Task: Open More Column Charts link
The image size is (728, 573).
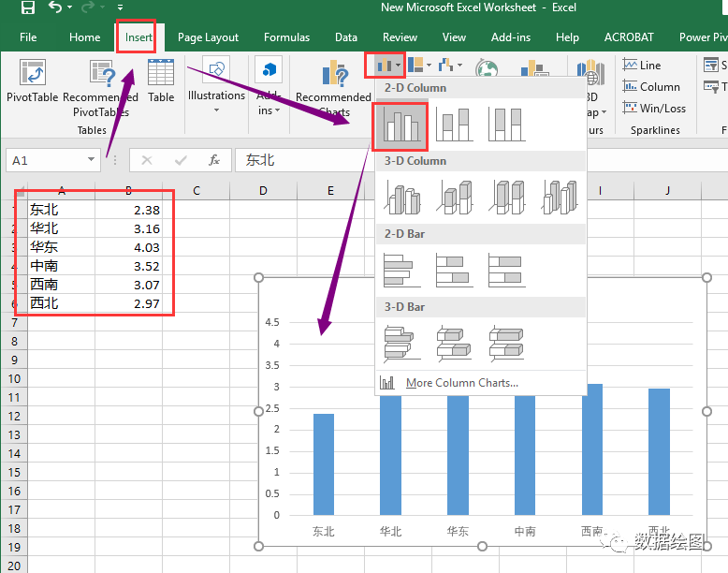Action: click(461, 383)
